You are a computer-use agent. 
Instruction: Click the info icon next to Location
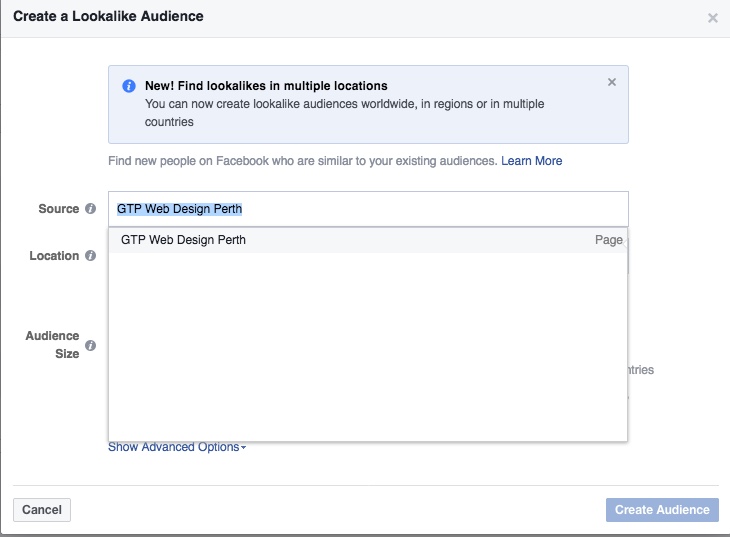pos(90,256)
